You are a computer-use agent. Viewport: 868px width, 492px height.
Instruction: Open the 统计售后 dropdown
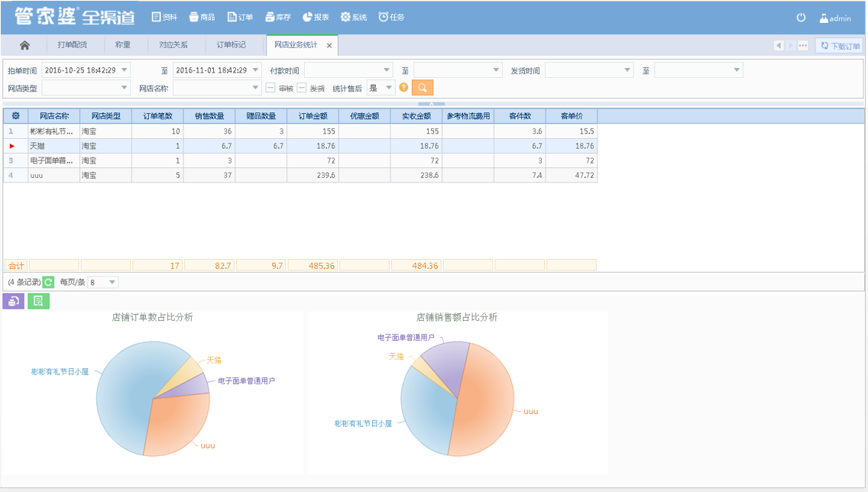(389, 87)
